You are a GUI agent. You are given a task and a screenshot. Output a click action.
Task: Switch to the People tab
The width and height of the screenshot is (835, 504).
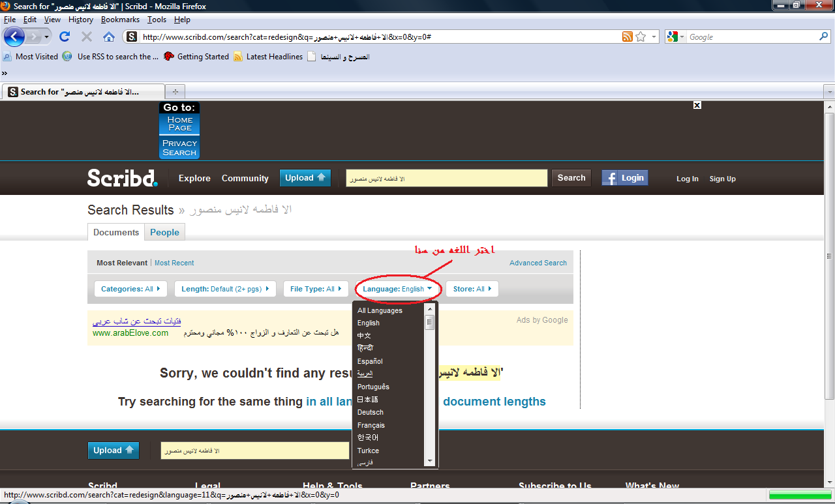click(x=164, y=232)
